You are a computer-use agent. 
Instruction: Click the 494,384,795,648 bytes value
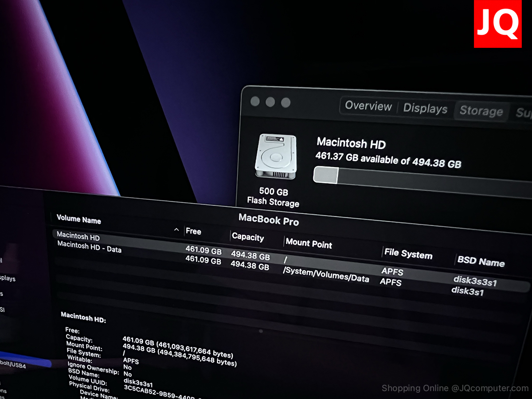197,358
